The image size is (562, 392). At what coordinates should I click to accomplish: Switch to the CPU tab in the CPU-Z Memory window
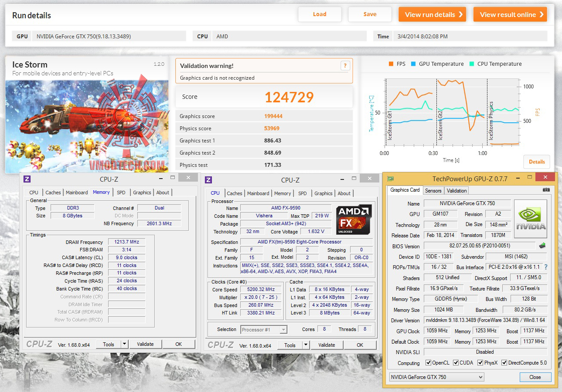click(34, 193)
